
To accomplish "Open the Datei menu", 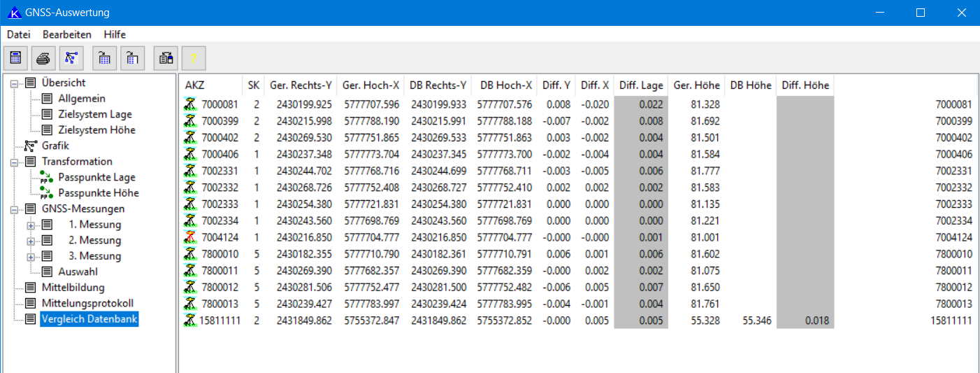I will click(19, 34).
